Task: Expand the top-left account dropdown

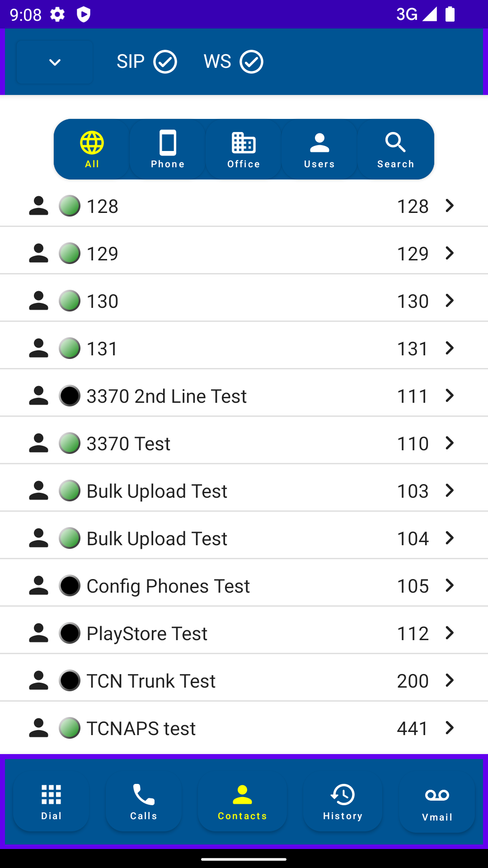Action: click(x=55, y=62)
